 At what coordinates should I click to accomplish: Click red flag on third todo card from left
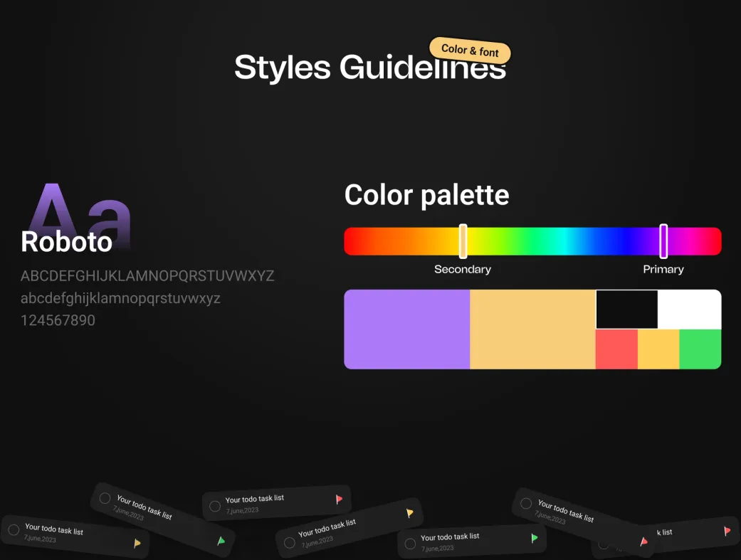pyautogui.click(x=339, y=500)
